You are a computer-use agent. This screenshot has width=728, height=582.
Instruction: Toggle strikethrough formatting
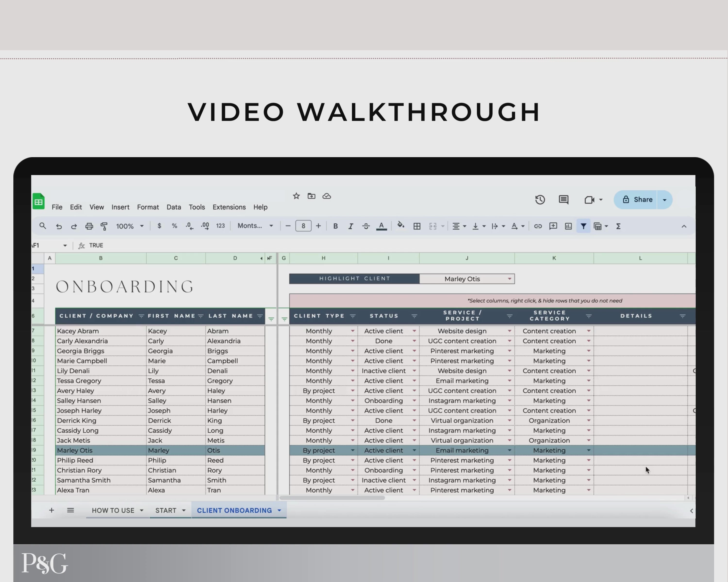tap(366, 226)
